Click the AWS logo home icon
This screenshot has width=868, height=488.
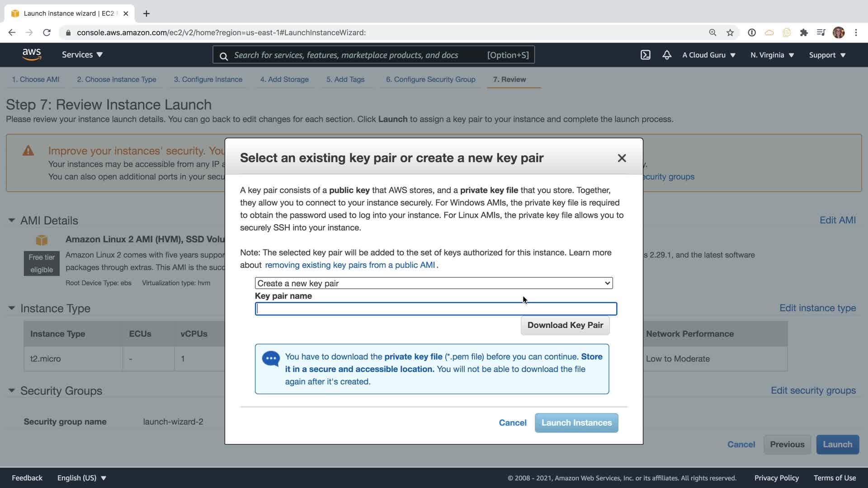32,55
